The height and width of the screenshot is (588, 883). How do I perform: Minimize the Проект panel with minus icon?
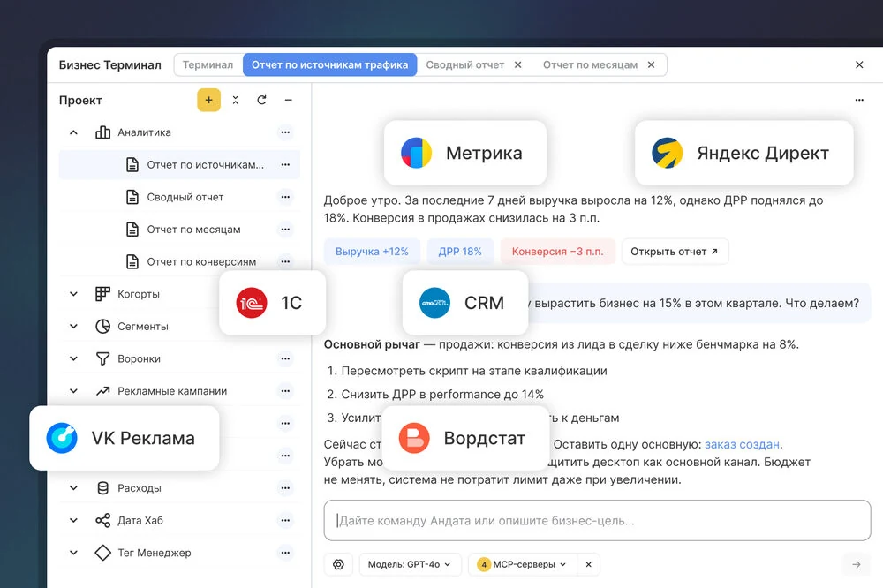[x=289, y=101]
